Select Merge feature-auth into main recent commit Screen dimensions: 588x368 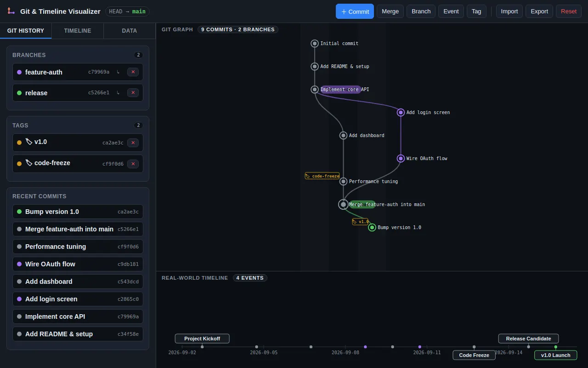(78, 229)
